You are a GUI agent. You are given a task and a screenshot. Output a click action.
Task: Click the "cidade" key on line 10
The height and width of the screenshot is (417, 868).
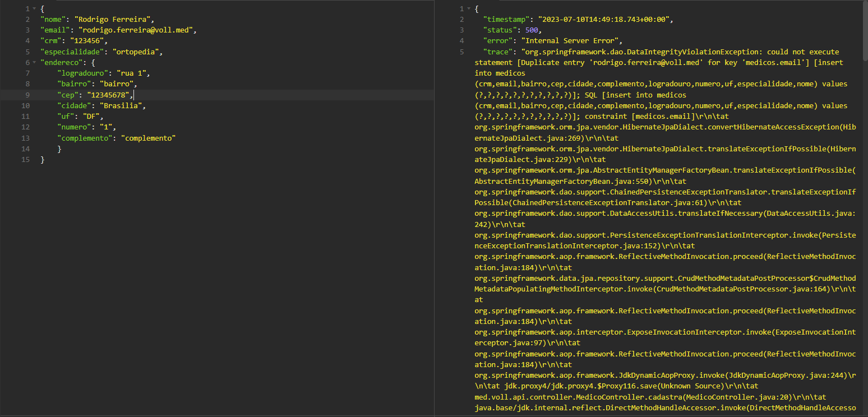(75, 106)
